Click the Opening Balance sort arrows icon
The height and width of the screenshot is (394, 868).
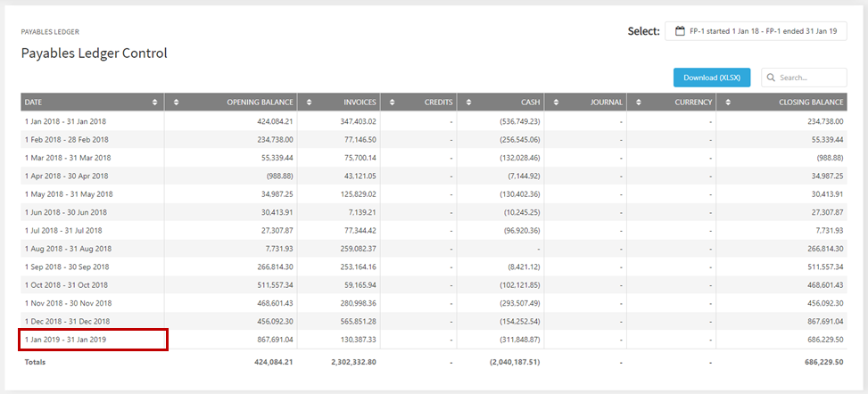[177, 103]
